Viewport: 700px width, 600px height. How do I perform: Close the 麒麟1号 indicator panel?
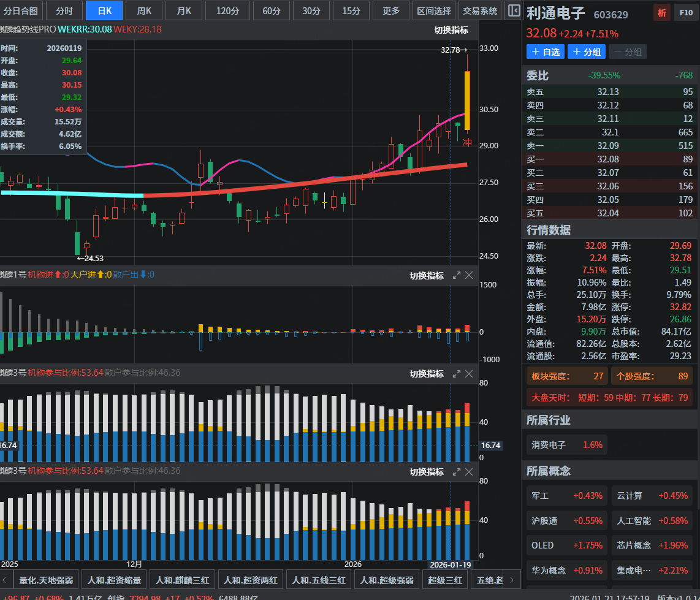469,276
